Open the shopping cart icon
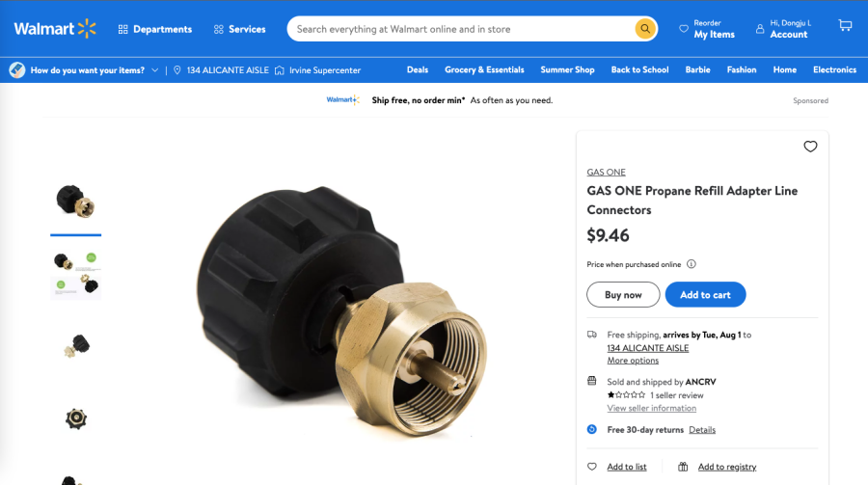This screenshot has height=485, width=868. pyautogui.click(x=845, y=25)
